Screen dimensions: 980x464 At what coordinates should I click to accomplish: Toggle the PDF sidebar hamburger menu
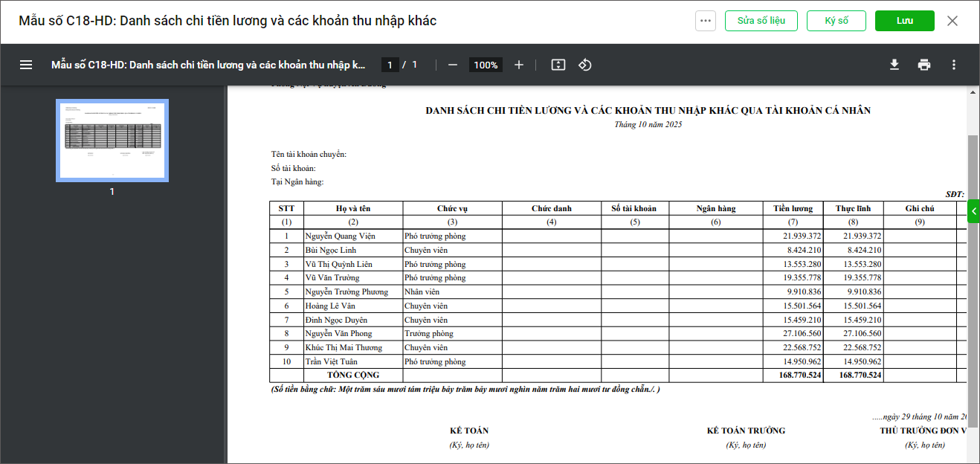click(x=26, y=65)
